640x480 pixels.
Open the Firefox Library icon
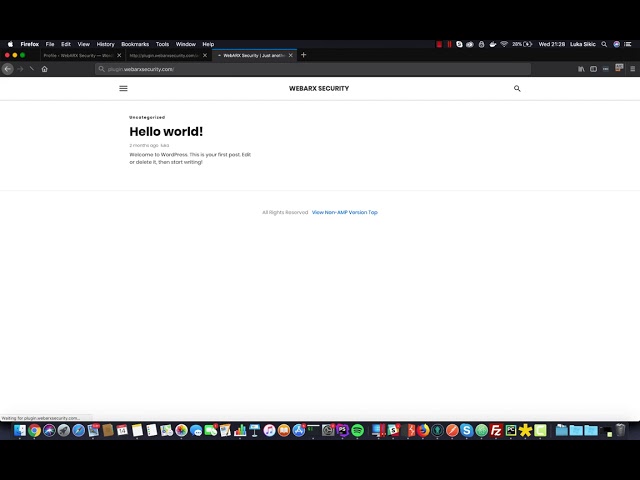coord(581,69)
